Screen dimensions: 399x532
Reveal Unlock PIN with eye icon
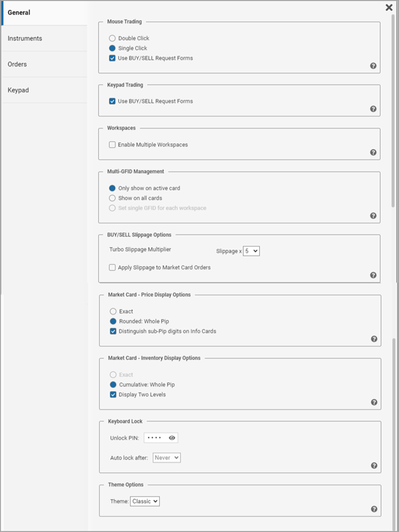tap(172, 438)
